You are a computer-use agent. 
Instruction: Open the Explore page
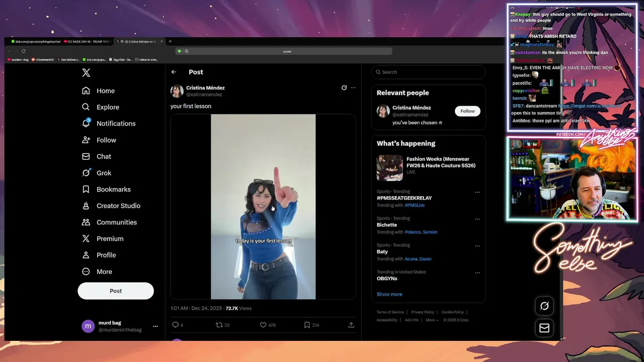click(101, 107)
